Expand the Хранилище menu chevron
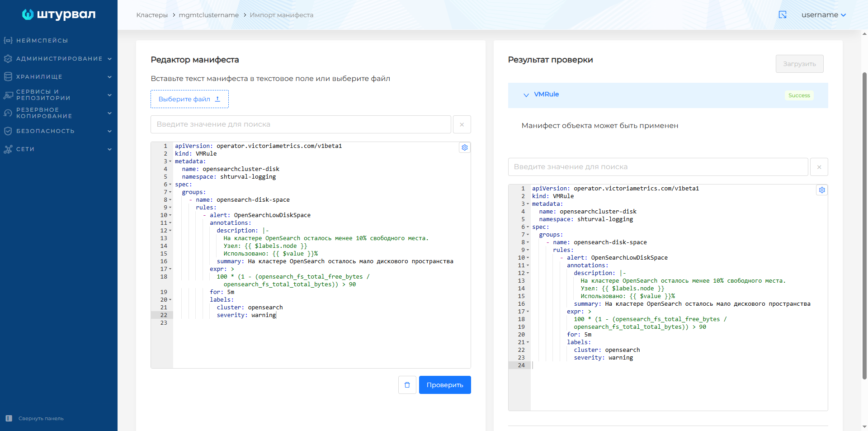The image size is (868, 431). coord(109,77)
